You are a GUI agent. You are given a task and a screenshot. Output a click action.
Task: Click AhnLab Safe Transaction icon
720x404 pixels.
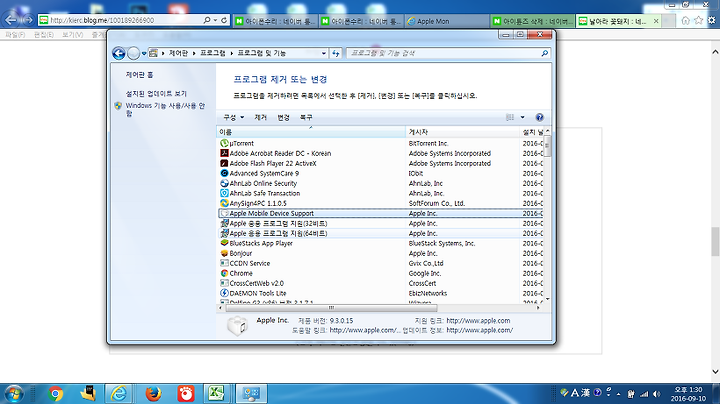(224, 193)
